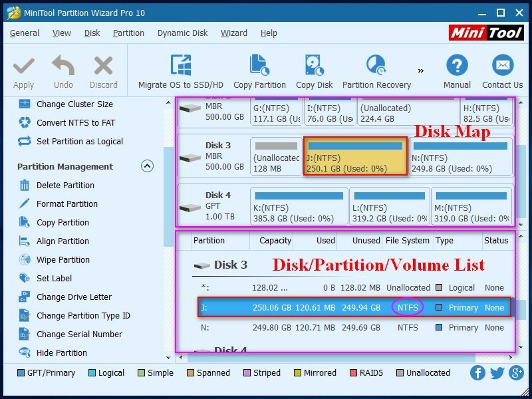Image resolution: width=532 pixels, height=399 pixels.
Task: Select Change Drive Letter action
Action: (x=65, y=297)
